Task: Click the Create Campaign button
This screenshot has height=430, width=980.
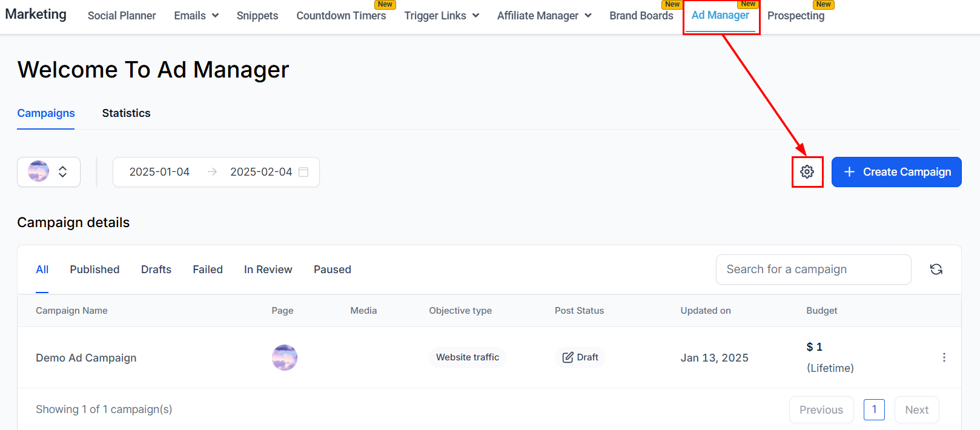Action: tap(896, 172)
